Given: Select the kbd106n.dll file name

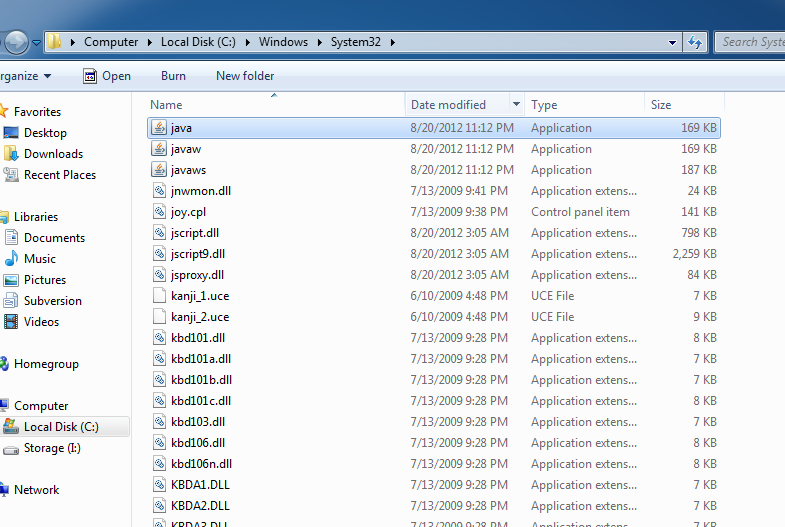Looking at the screenshot, I should pyautogui.click(x=201, y=464).
